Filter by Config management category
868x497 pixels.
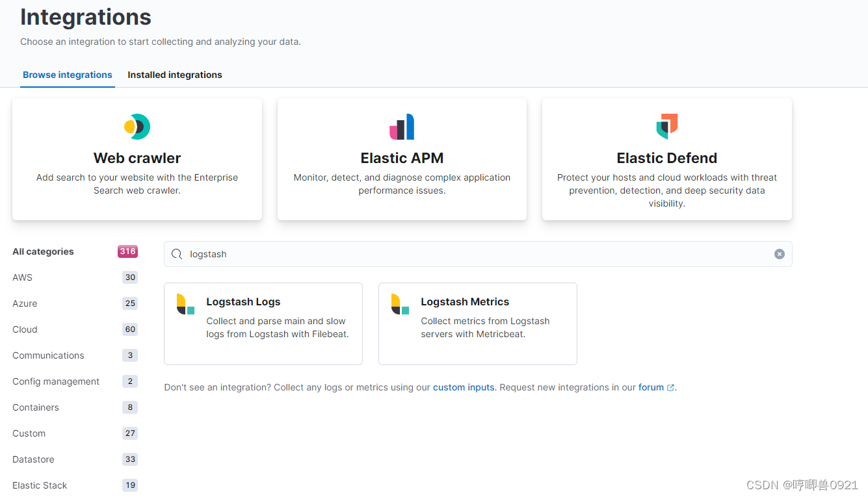[x=56, y=381]
